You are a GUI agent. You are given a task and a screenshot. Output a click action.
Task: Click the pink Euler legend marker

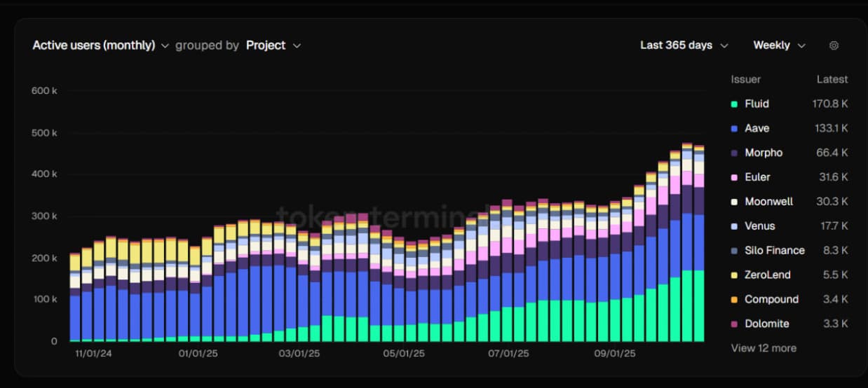pos(734,178)
